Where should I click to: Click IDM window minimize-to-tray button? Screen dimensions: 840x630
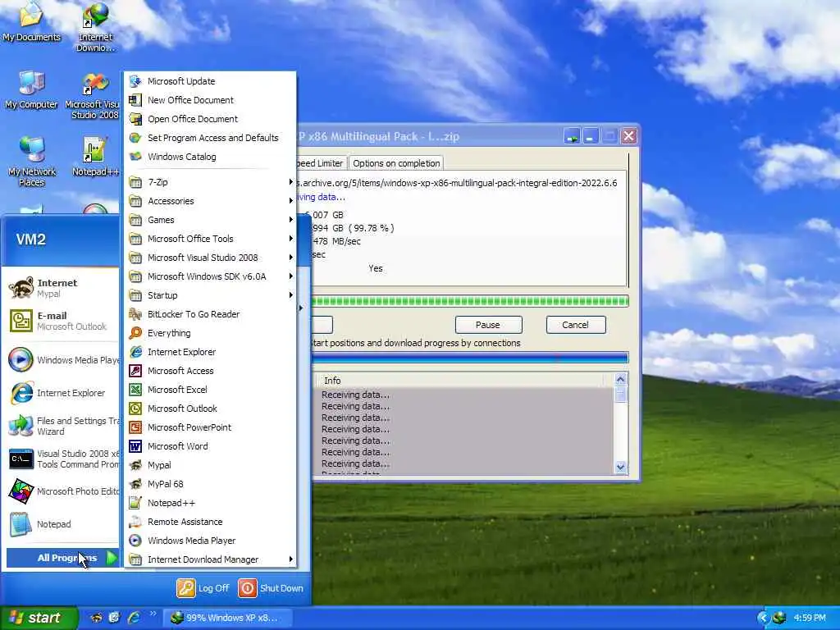[x=572, y=136]
